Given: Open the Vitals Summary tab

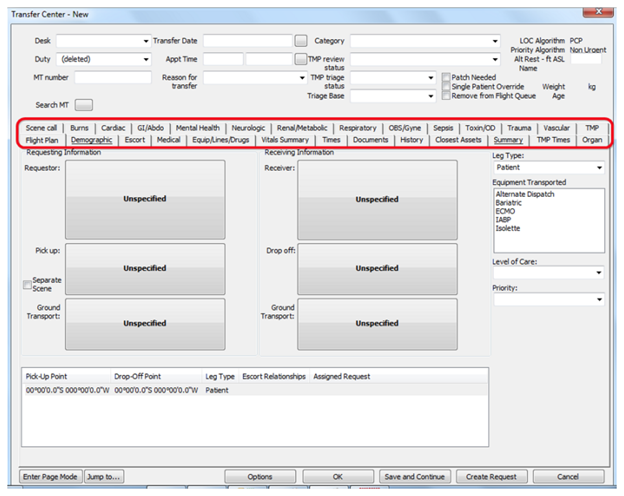Looking at the screenshot, I should [285, 140].
